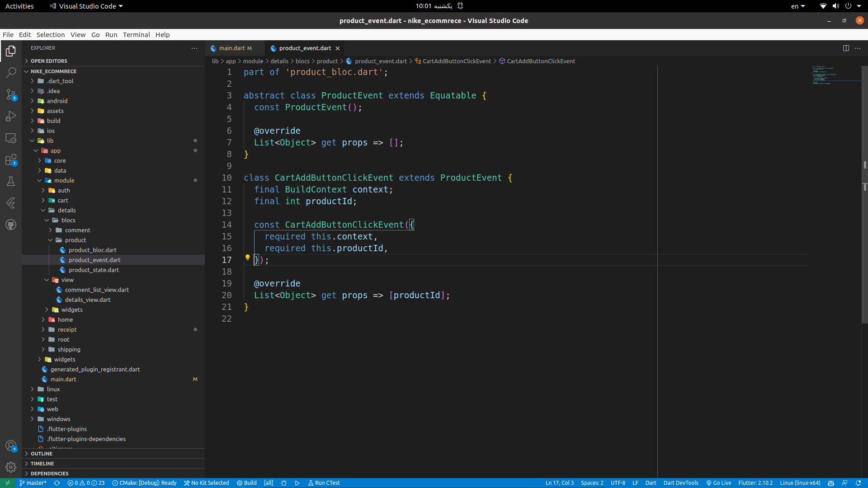Screen dimensions: 868x488
Task: Open the Selection menu
Action: (x=51, y=35)
